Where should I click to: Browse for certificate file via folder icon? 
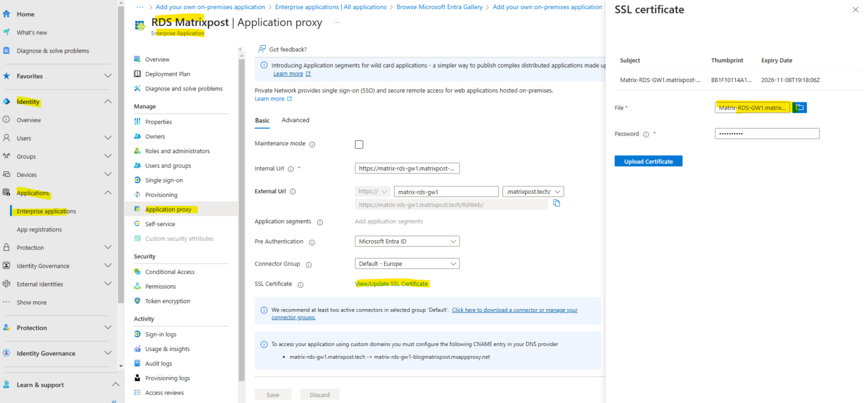(799, 107)
